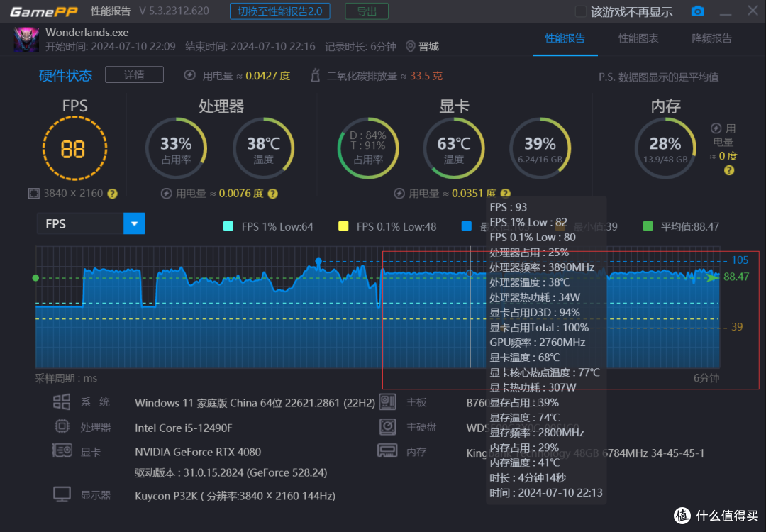This screenshot has width=766, height=532.
Task: Click 切换至性能报告2.0 button
Action: [x=280, y=11]
